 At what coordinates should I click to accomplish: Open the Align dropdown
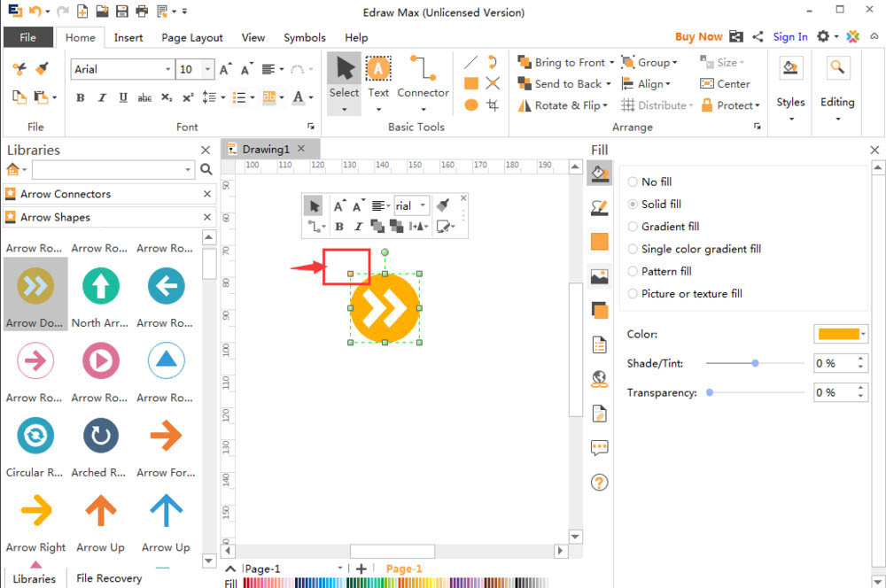pyautogui.click(x=668, y=84)
